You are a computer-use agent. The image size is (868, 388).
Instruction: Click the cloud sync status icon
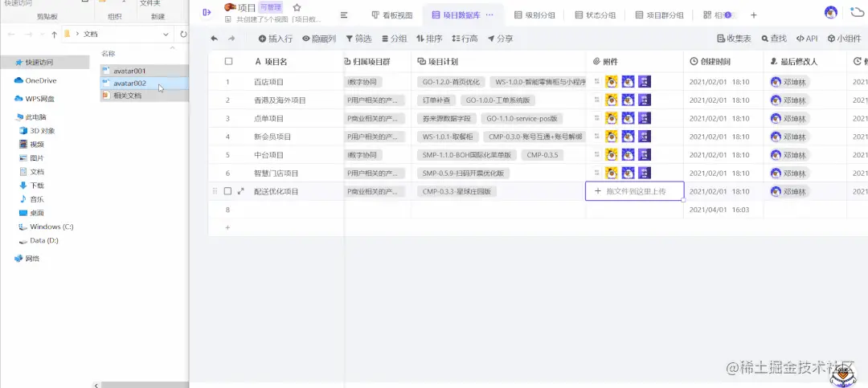(x=858, y=12)
